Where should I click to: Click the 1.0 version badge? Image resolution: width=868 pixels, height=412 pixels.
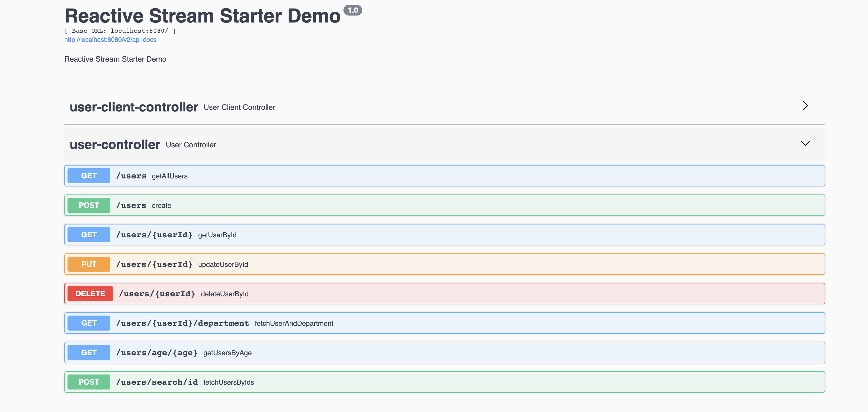(x=353, y=10)
